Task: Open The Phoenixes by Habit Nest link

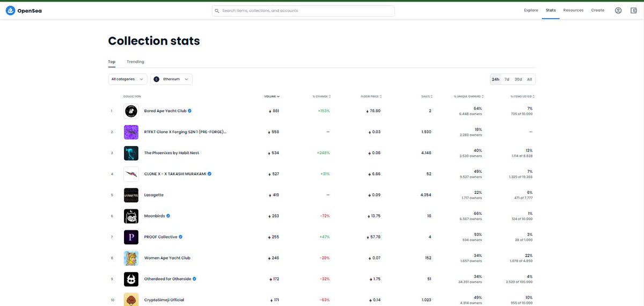Action: click(172, 153)
